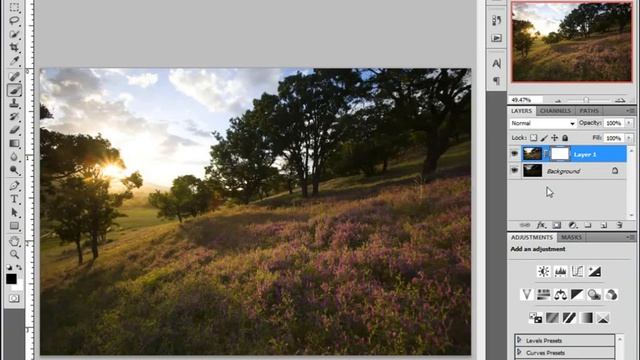
Task: Toggle Lock position
Action: point(555,138)
